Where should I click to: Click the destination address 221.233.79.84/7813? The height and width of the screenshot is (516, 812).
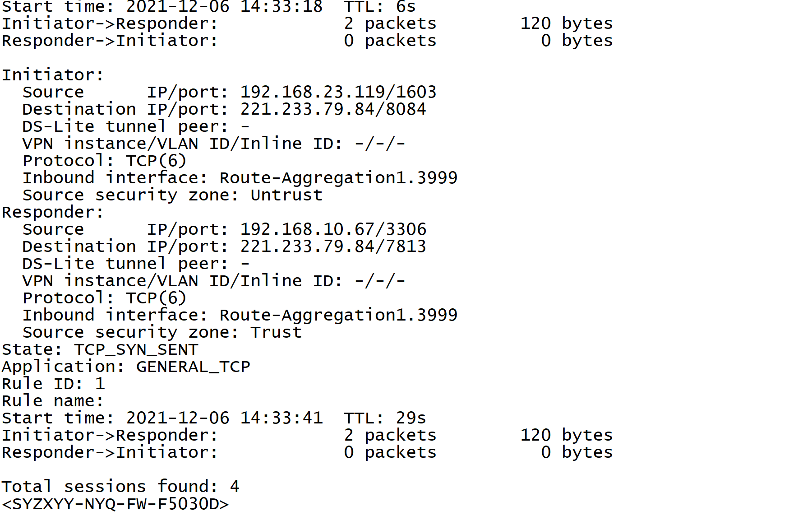(x=333, y=246)
